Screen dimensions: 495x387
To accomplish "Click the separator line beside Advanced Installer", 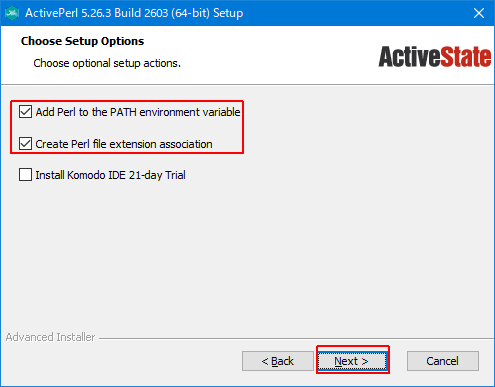I will click(x=296, y=339).
